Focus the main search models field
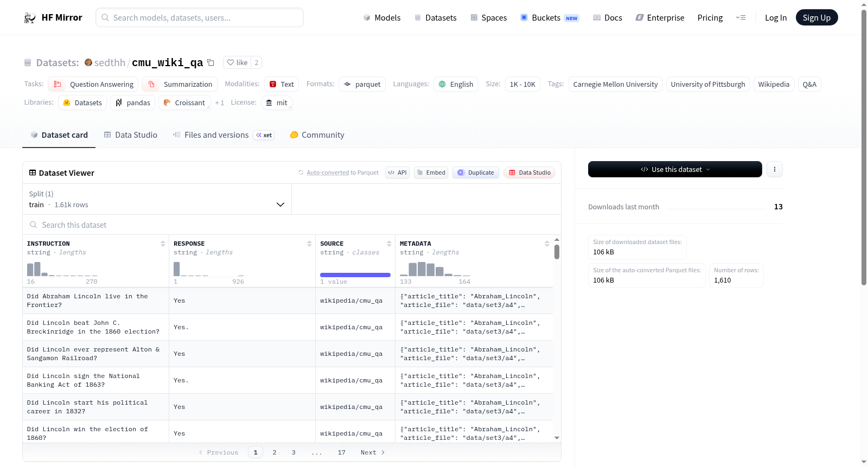This screenshot has width=868, height=467. [x=200, y=17]
